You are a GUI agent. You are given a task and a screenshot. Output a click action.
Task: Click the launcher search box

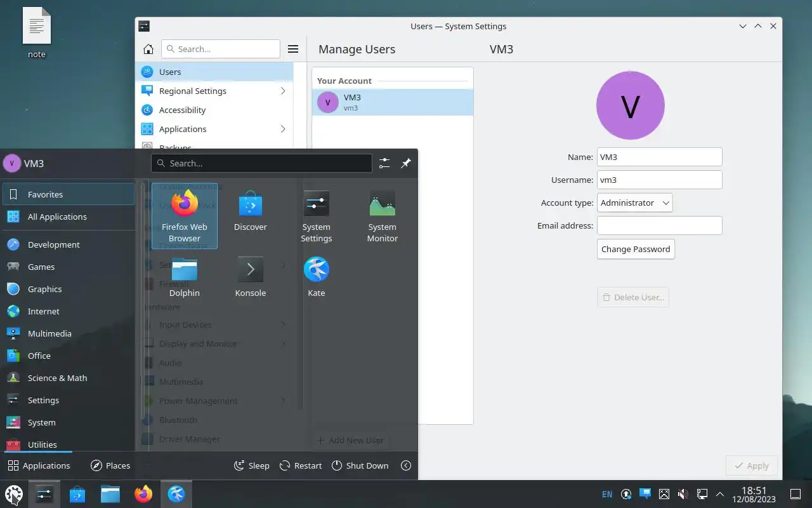click(x=261, y=163)
